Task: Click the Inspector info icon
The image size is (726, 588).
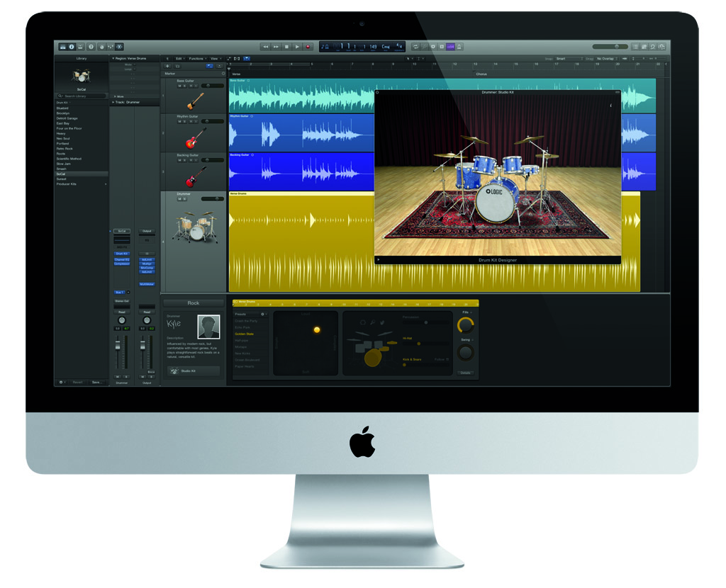Action: [x=72, y=47]
